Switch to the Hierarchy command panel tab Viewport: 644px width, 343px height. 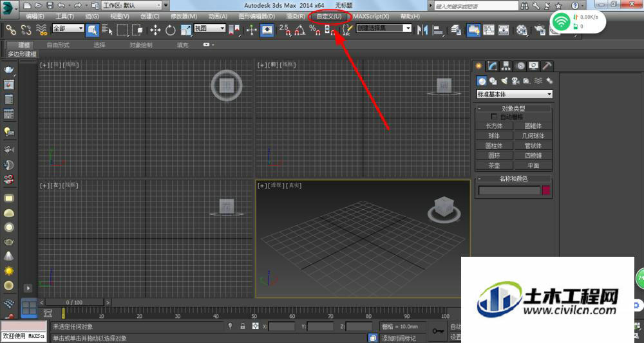[506, 66]
